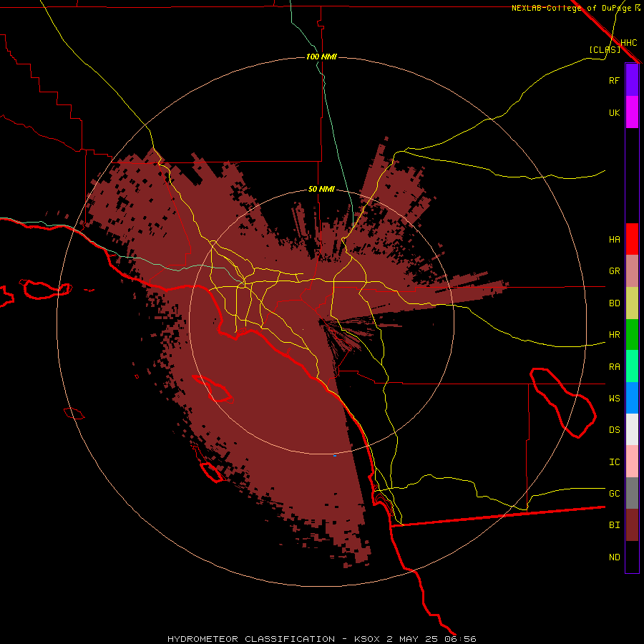Click the HR green legend swatch
This screenshot has width=644, height=644.
(x=632, y=335)
